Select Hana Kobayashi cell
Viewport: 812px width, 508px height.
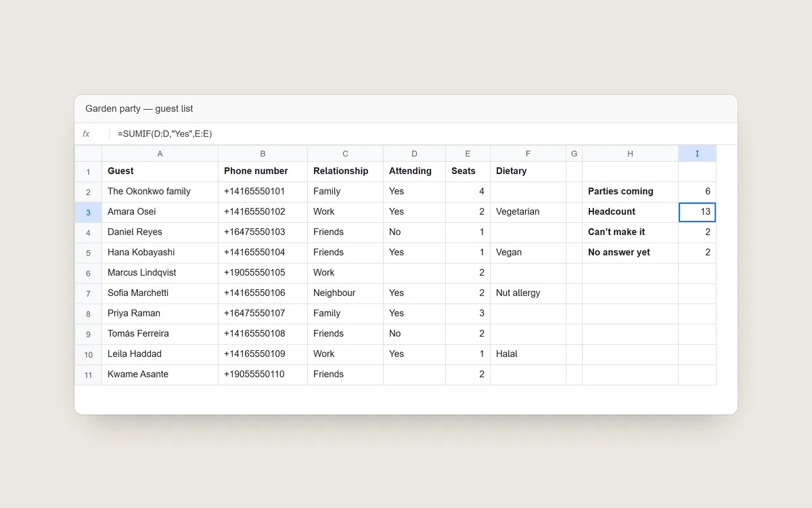(x=160, y=253)
